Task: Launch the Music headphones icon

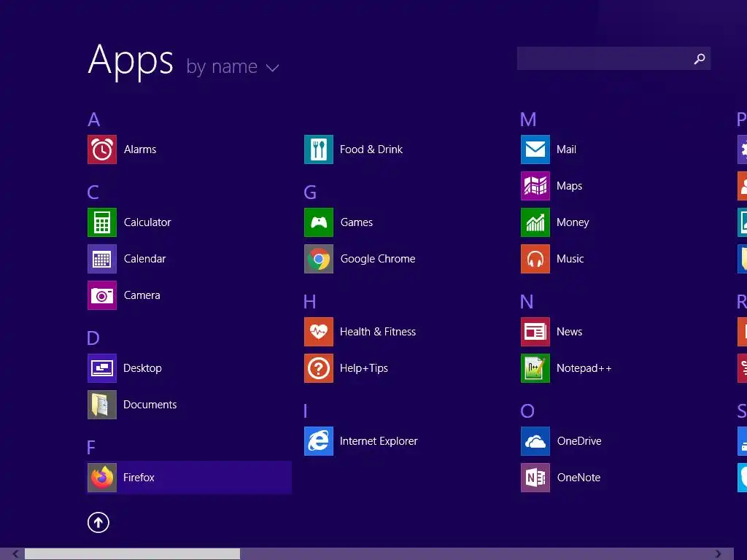Action: pos(535,259)
